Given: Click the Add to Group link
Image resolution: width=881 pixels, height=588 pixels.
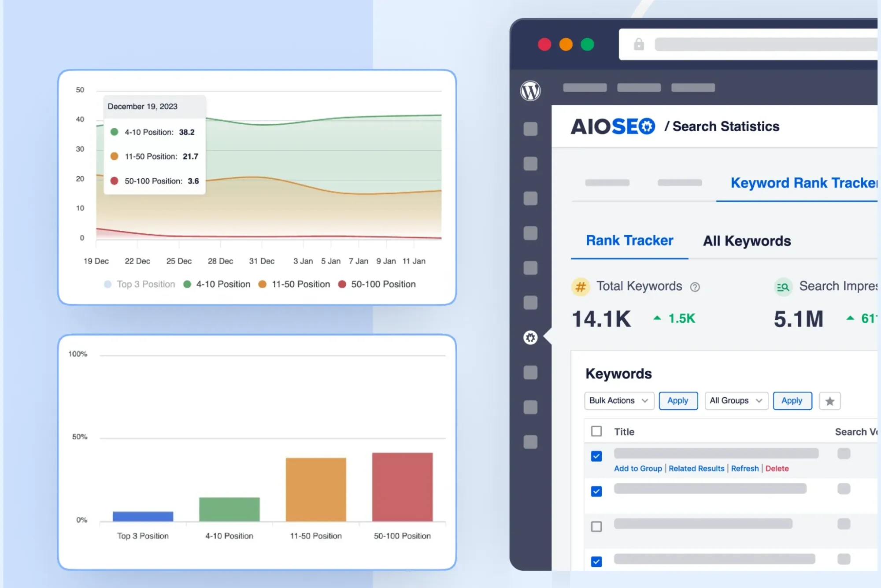Looking at the screenshot, I should coord(638,469).
